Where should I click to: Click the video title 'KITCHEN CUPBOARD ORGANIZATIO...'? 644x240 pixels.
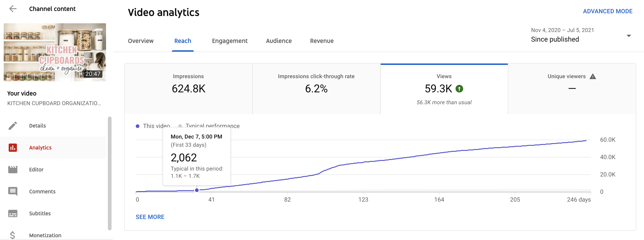(54, 103)
